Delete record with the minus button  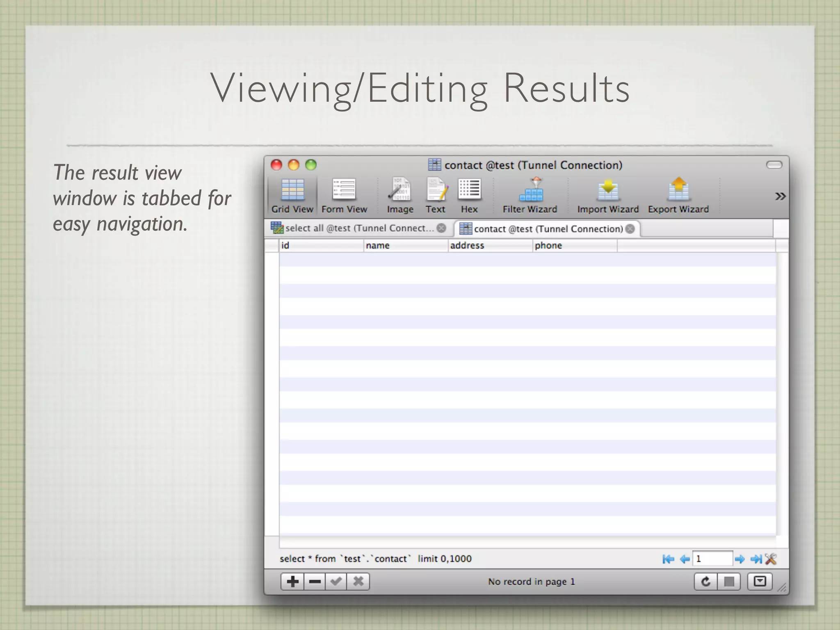[315, 582]
